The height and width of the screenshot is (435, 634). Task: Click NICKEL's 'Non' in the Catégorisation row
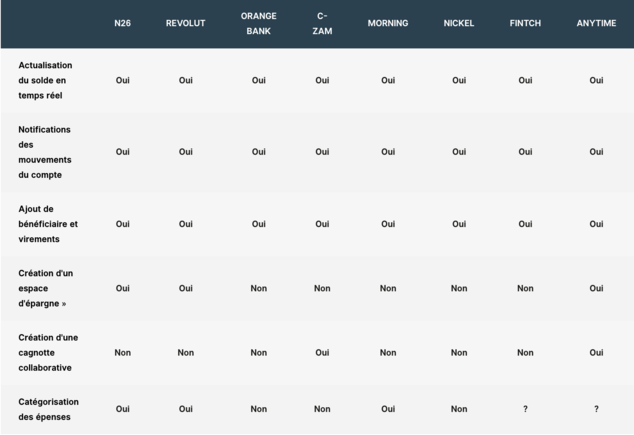click(x=459, y=409)
